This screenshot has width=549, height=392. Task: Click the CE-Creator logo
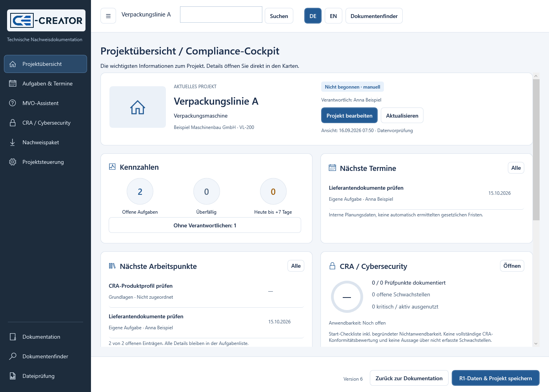click(x=46, y=20)
